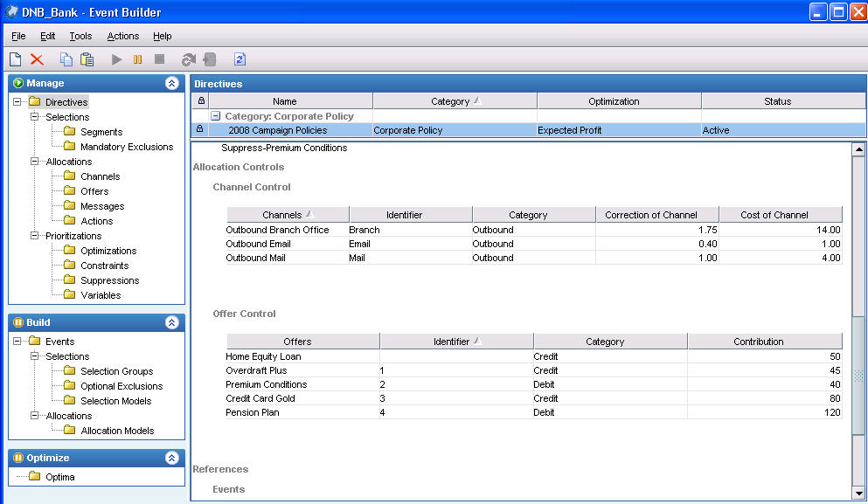
Task: Open the Selection Models folder
Action: (108, 401)
